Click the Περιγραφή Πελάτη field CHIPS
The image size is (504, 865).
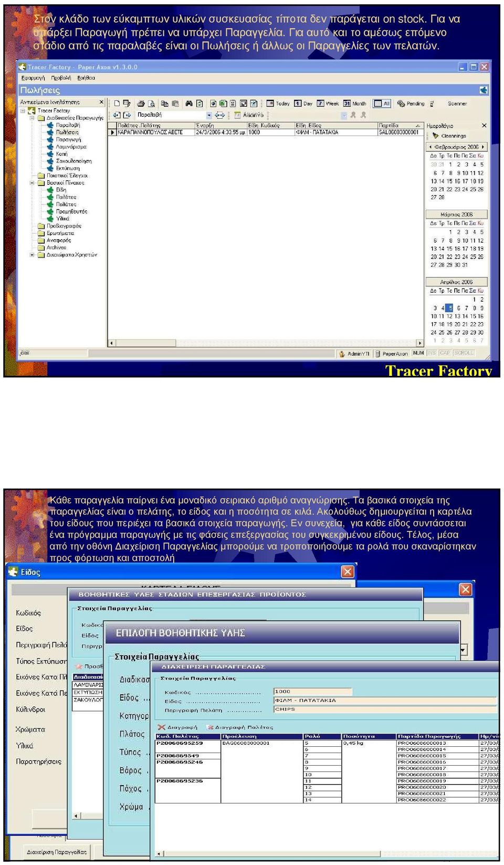[385, 709]
